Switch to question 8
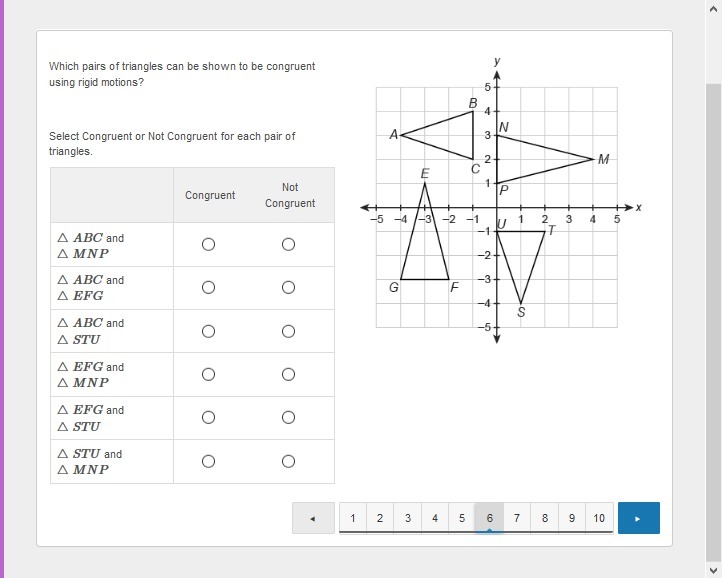The width and height of the screenshot is (722, 578). (544, 518)
